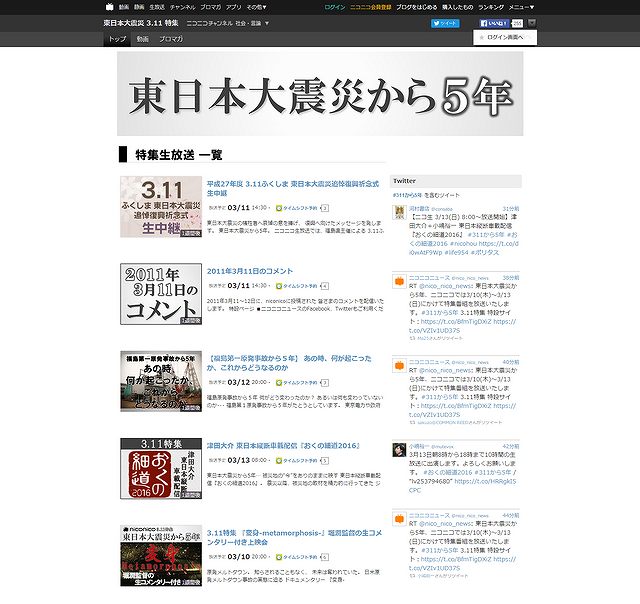Click the 03/12 20:00 broadcast date text
Viewport: 640px width, 604px height.
tap(248, 382)
